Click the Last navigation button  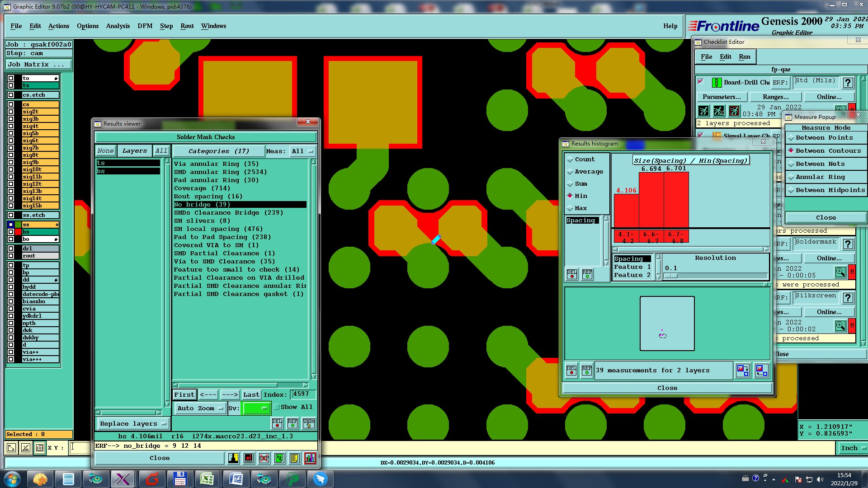251,394
